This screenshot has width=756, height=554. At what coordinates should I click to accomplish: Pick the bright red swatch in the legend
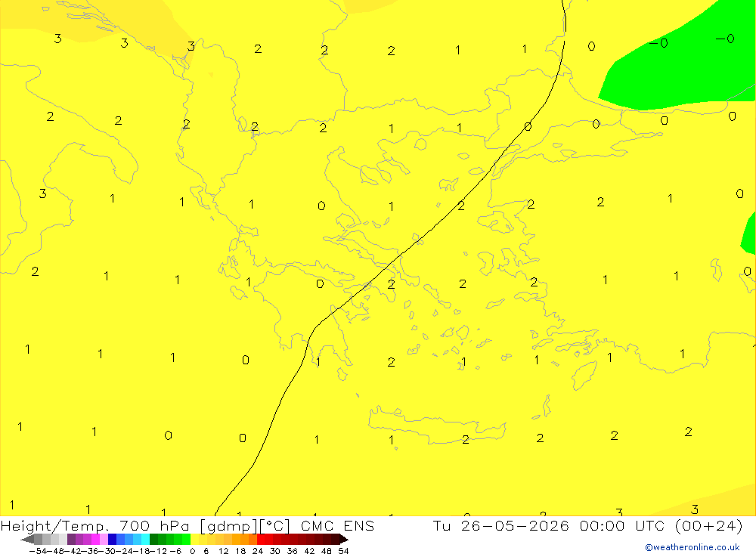[x=261, y=539]
